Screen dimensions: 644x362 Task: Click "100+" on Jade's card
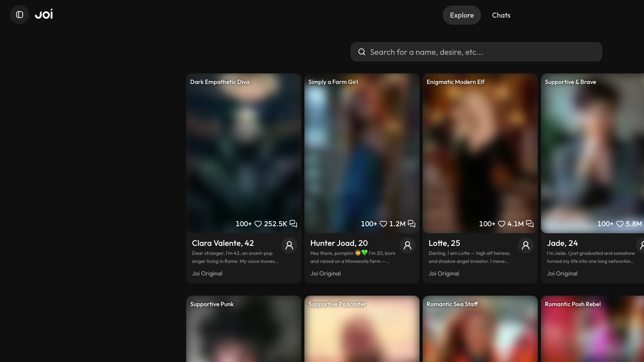(605, 224)
